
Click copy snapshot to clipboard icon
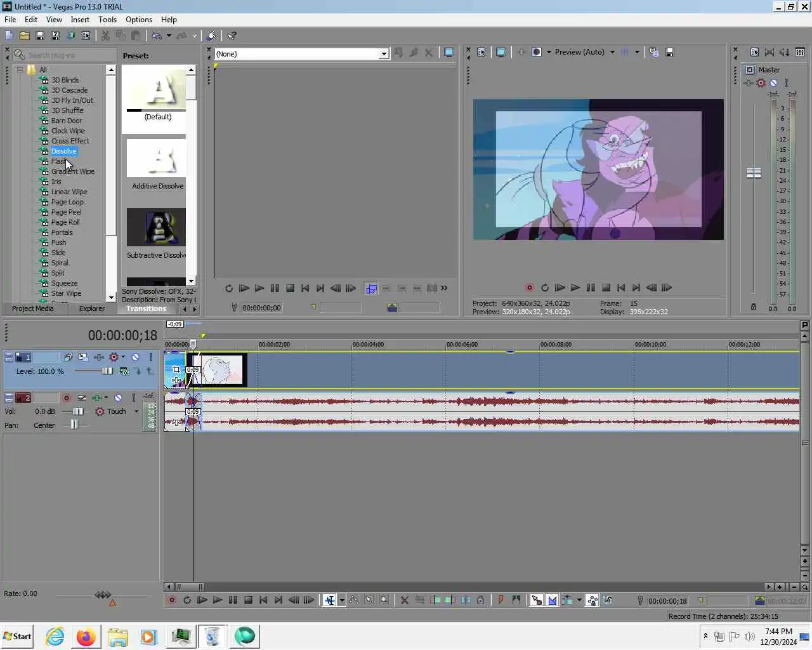tap(654, 52)
